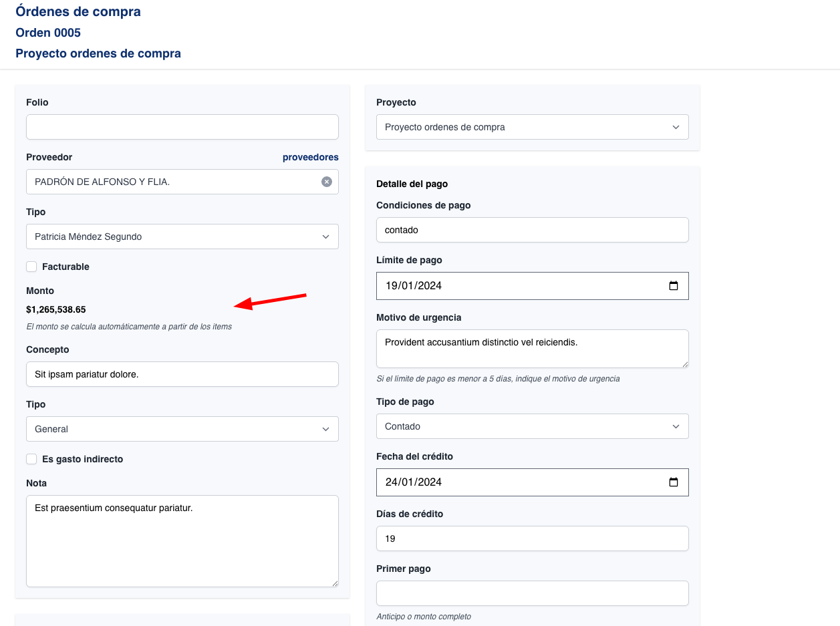Open the proveedores link
This screenshot has height=626, width=840.
(x=310, y=158)
